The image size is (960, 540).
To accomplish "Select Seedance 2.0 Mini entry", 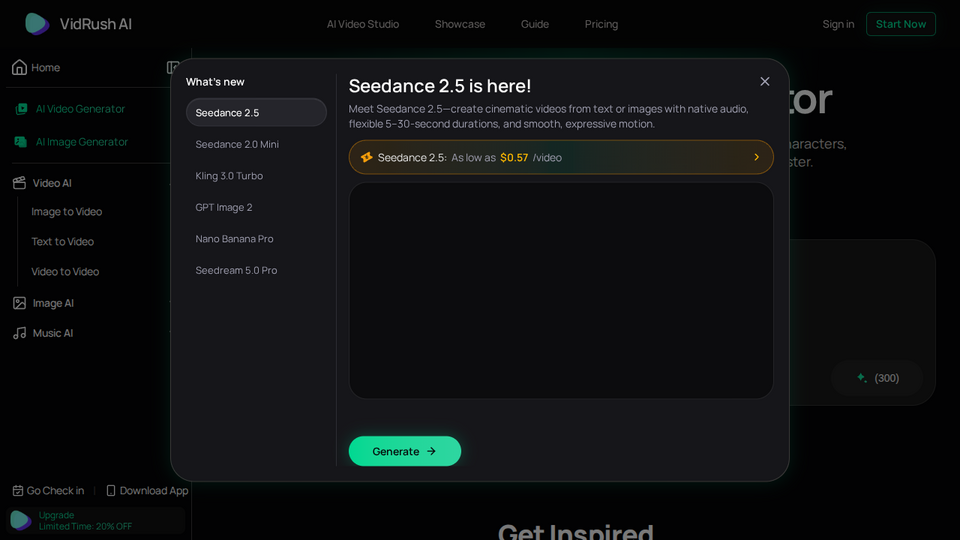I will [256, 144].
